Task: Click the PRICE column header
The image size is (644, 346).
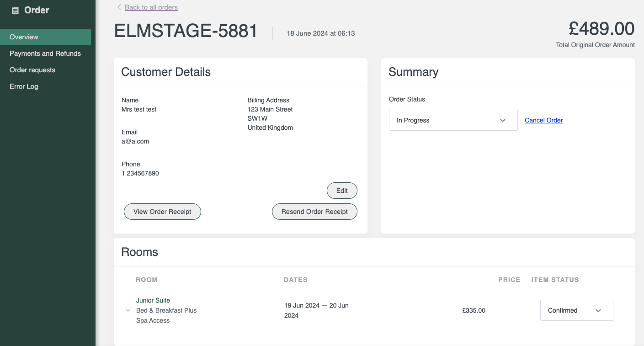Action: pyautogui.click(x=509, y=280)
